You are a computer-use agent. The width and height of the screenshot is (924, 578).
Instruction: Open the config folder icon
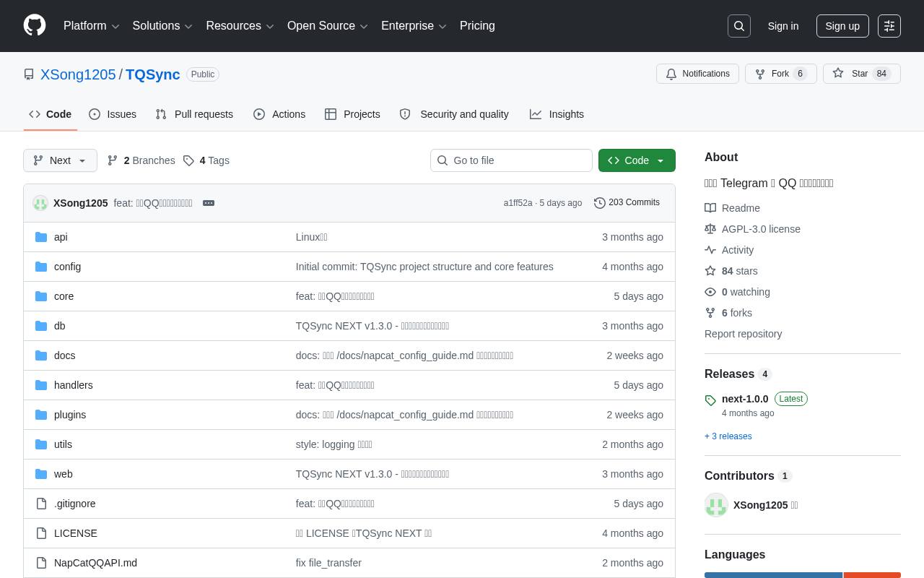(x=41, y=267)
